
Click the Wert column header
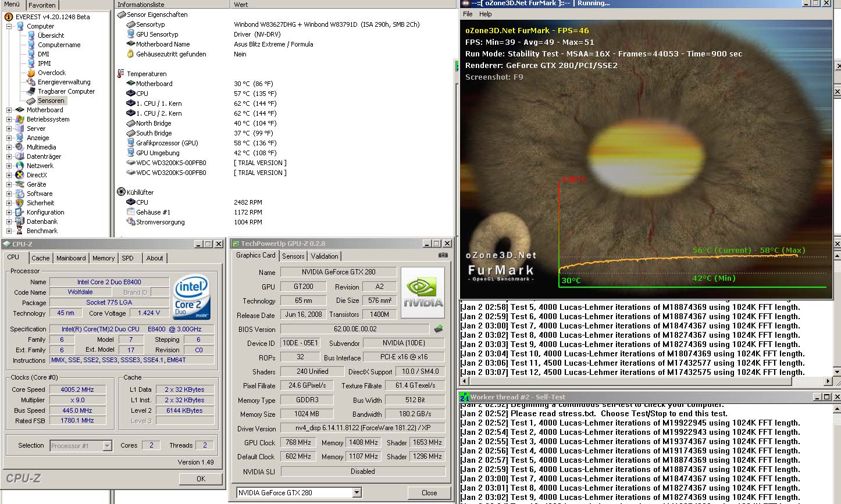point(343,5)
